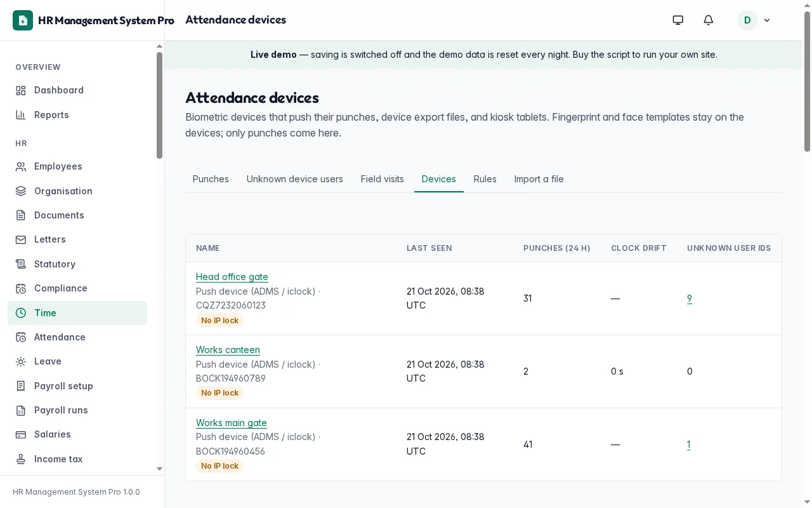Image resolution: width=812 pixels, height=508 pixels.
Task: Switch to the Unknown device users tab
Action: 295,179
